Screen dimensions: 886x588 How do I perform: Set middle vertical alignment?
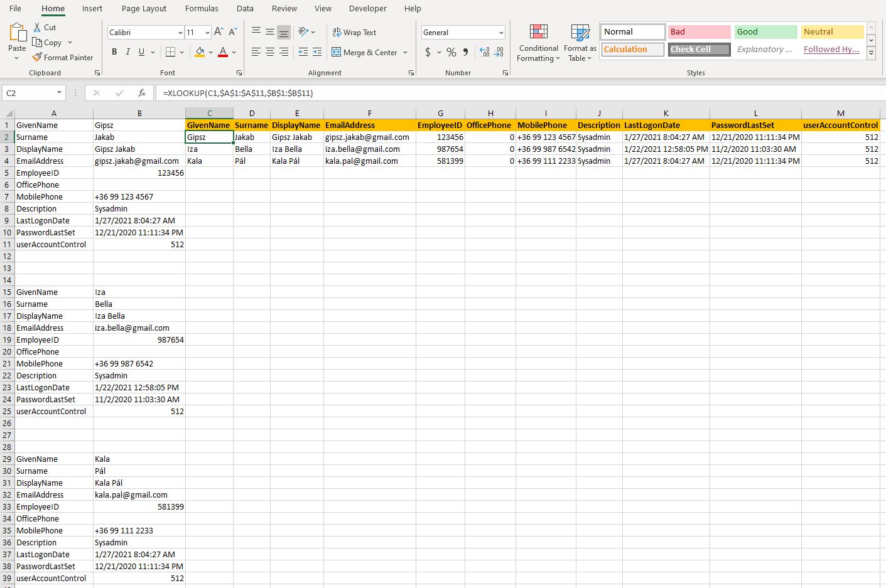(270, 32)
